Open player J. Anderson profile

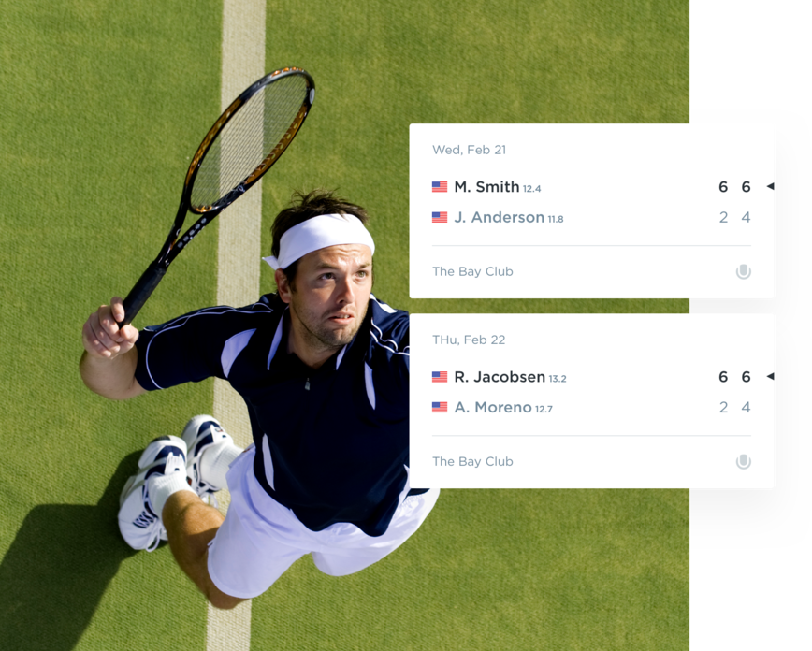click(500, 217)
